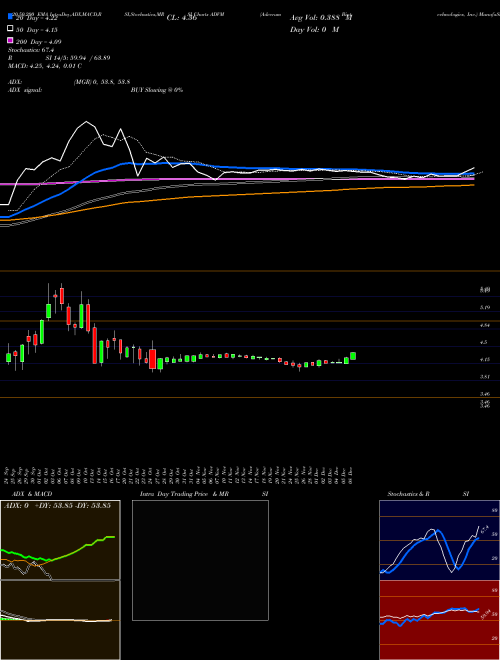The height and width of the screenshot is (660, 500).
Task: Click the ADX green line chart panel
Action: pos(60,540)
